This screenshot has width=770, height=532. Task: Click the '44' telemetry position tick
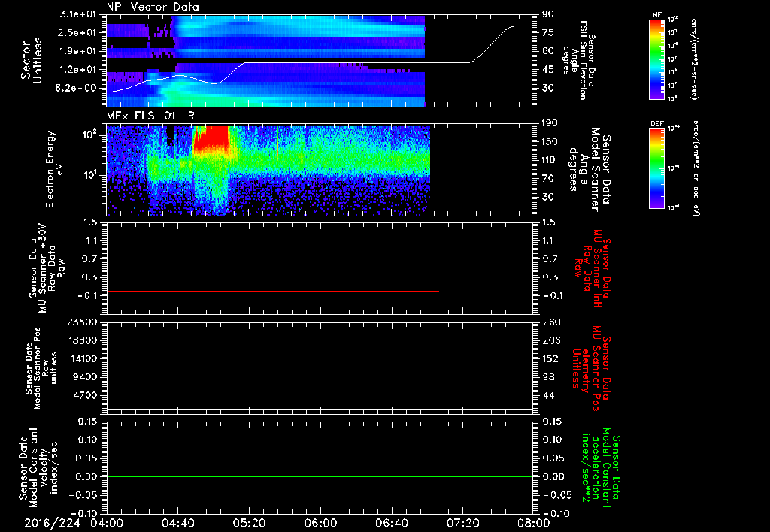pyautogui.click(x=548, y=395)
